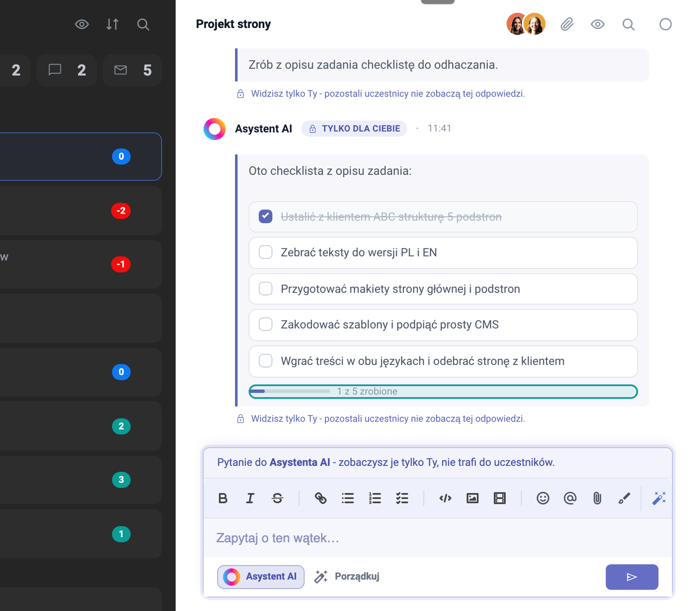Attach a file from editor toolbar
Image resolution: width=700 pixels, height=611 pixels.
[597, 498]
